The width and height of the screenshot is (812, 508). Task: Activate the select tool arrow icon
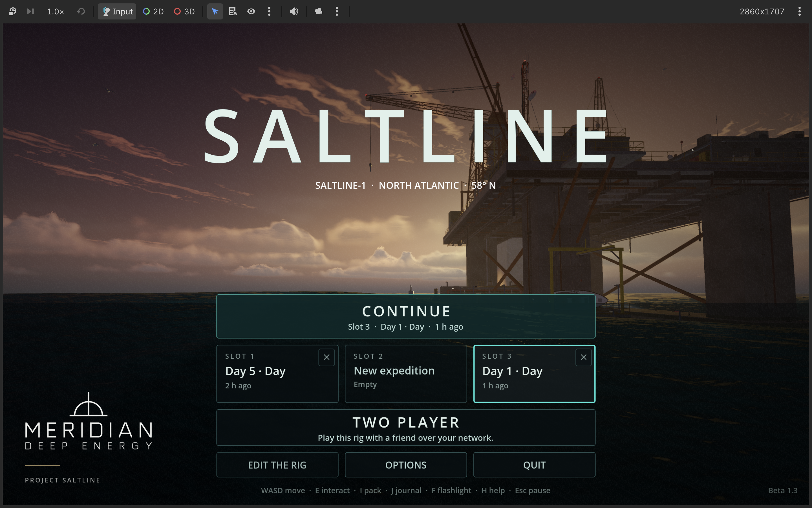tap(215, 11)
